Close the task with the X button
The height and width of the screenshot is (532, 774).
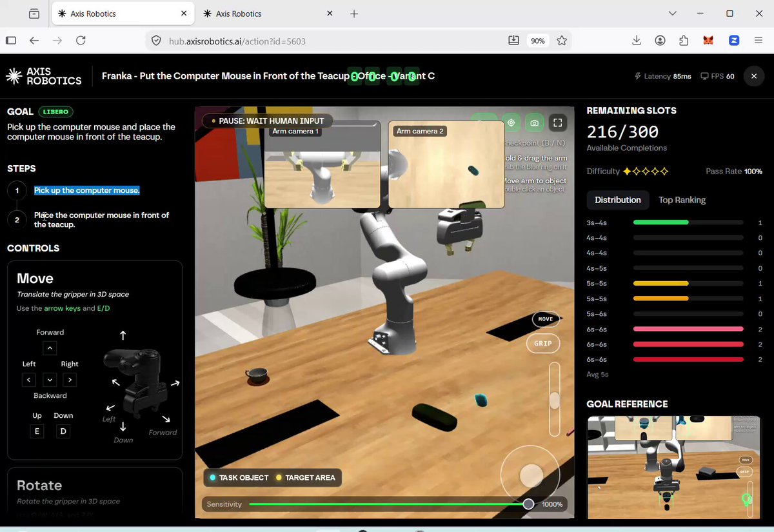click(x=754, y=76)
